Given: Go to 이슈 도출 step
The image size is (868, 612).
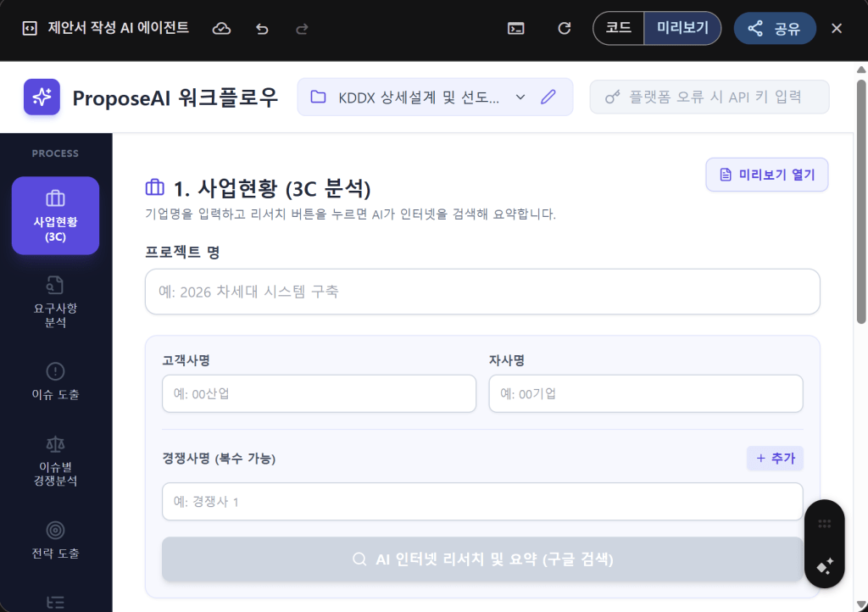Looking at the screenshot, I should tap(55, 381).
